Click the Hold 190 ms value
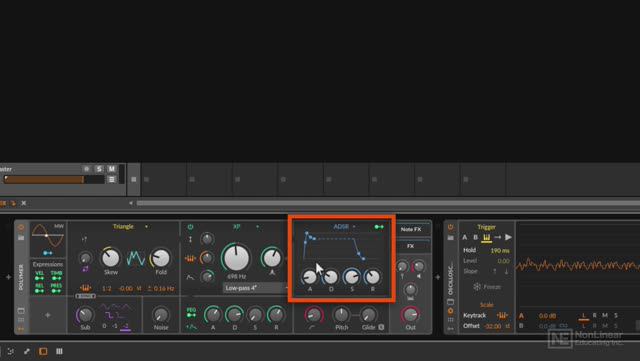The height and width of the screenshot is (361, 640). pyautogui.click(x=500, y=250)
